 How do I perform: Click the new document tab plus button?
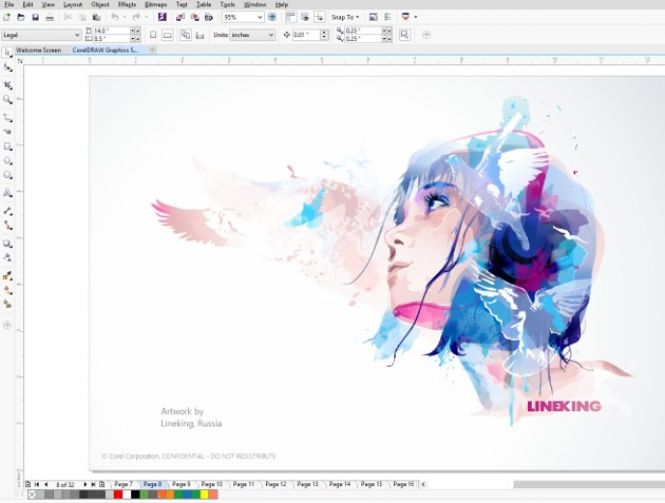pyautogui.click(x=152, y=50)
